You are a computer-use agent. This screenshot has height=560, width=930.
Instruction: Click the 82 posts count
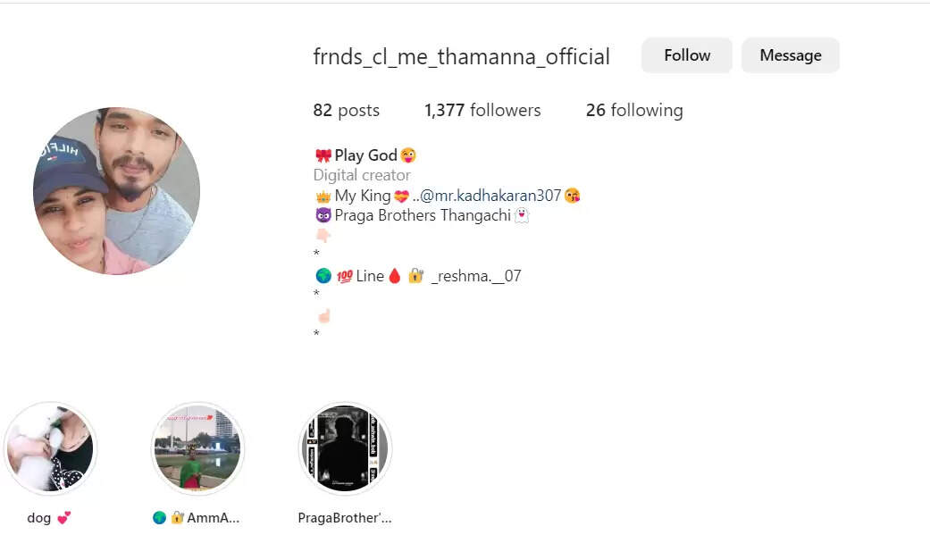(x=346, y=111)
